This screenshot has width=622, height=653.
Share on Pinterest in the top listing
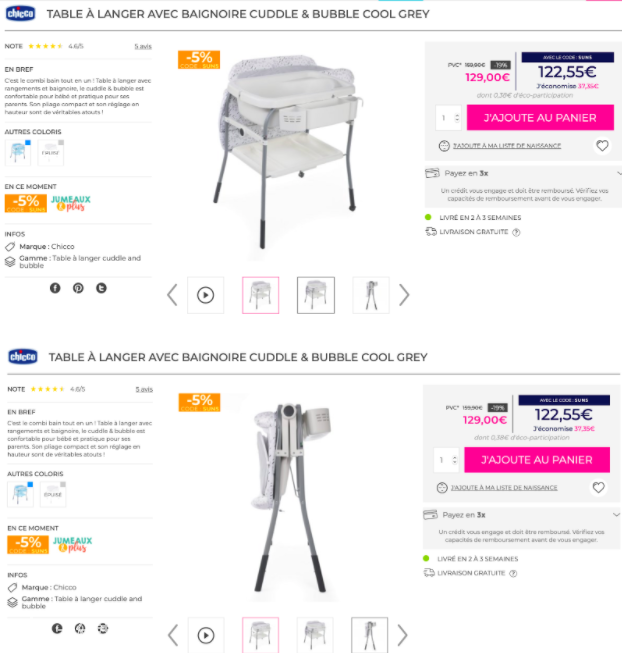78,288
